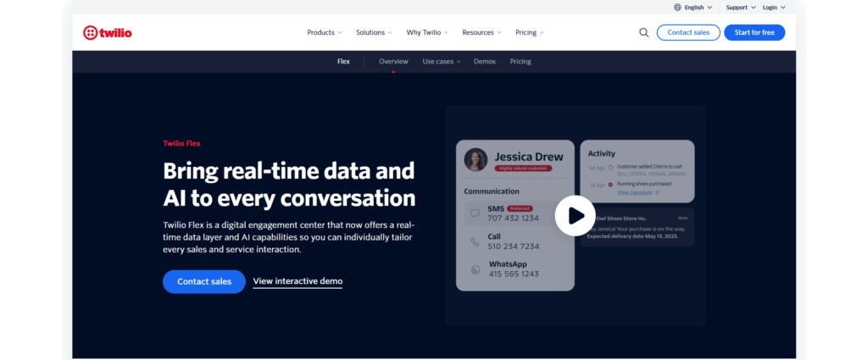The height and width of the screenshot is (360, 868).
Task: Click the WhatsApp icon
Action: tap(475, 269)
